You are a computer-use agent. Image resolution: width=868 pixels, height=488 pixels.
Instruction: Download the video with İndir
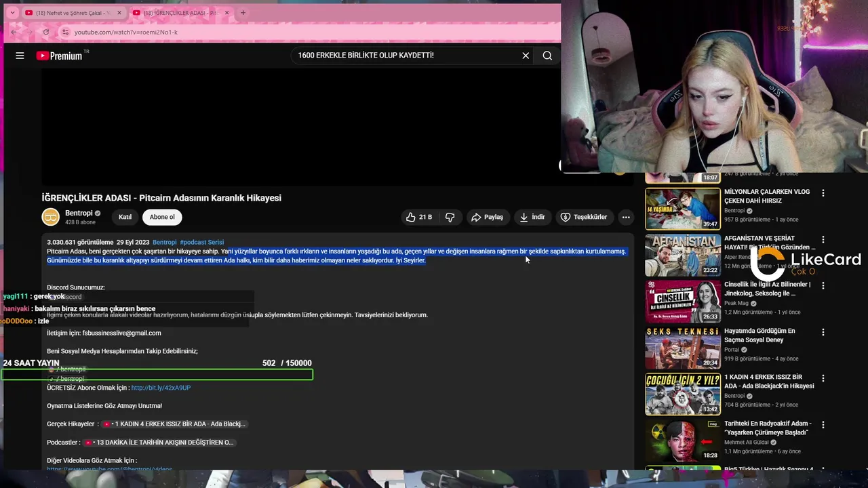click(x=532, y=217)
